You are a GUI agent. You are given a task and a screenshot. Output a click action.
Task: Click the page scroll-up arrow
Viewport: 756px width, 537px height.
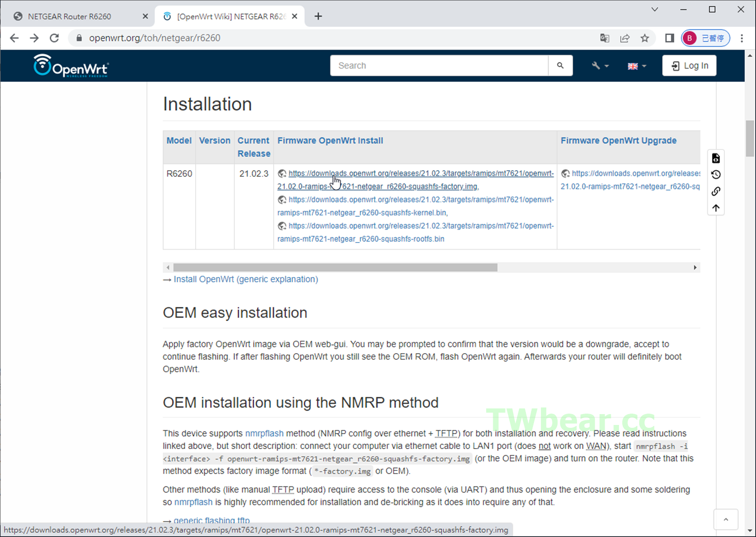click(x=750, y=55)
